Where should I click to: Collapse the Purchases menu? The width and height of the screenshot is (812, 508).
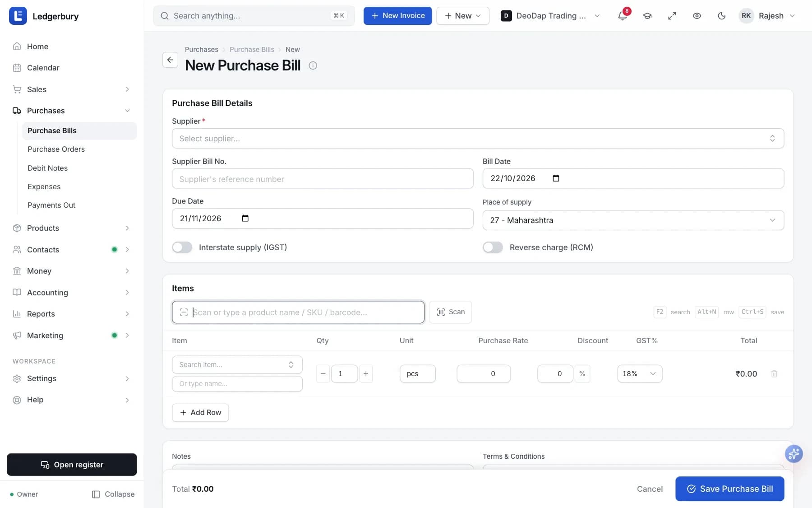pos(72,111)
